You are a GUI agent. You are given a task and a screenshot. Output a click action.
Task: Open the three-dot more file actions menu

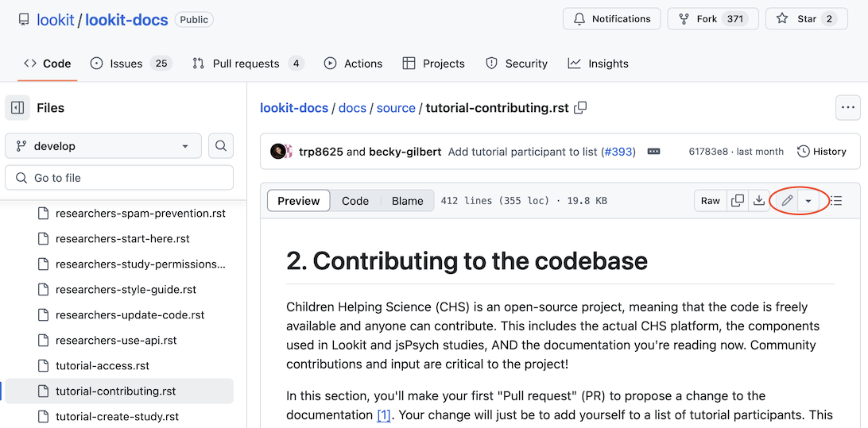848,108
